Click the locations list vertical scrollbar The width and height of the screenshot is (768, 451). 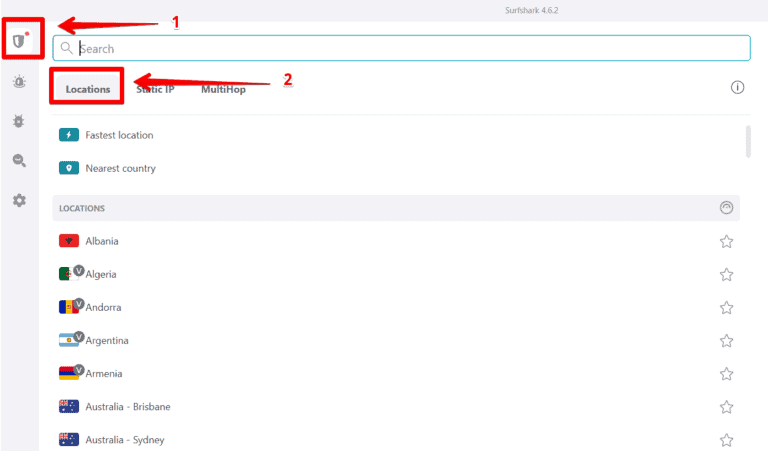(x=748, y=141)
